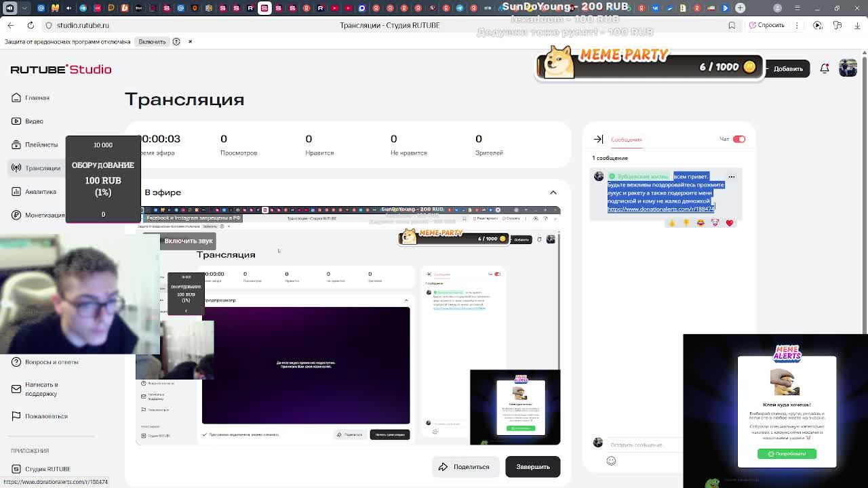Collapse the chat panel arrow icon
The height and width of the screenshot is (488, 868).
click(598, 139)
